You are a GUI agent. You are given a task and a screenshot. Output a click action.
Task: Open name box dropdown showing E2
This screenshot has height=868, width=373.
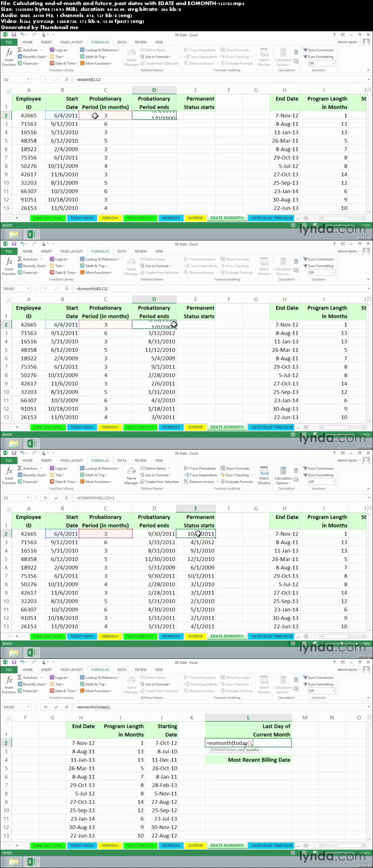coord(28,498)
